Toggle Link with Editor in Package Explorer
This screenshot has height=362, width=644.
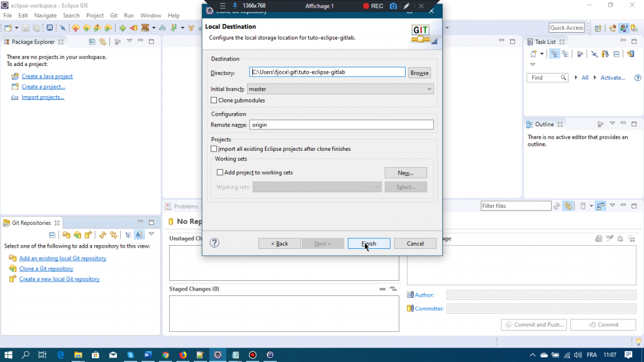(103, 42)
